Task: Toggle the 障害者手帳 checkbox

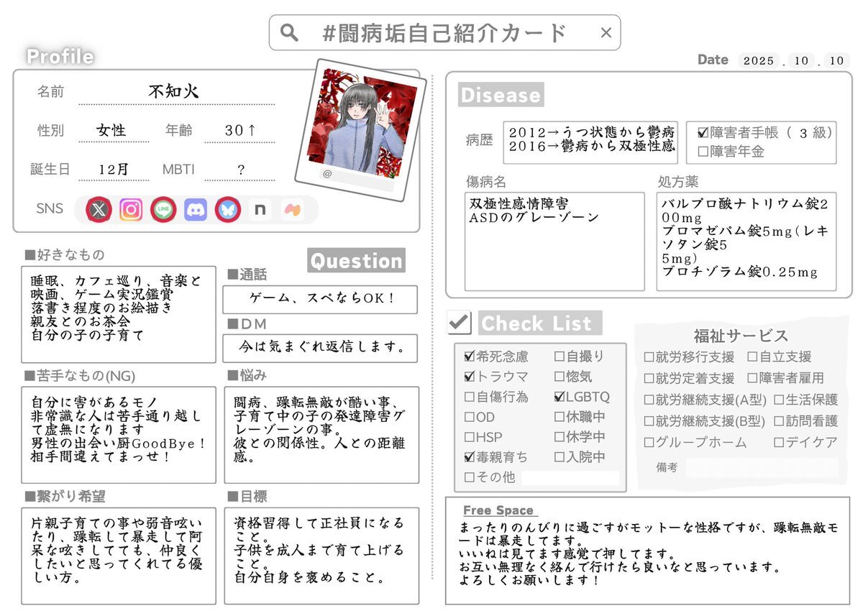Action: (703, 132)
